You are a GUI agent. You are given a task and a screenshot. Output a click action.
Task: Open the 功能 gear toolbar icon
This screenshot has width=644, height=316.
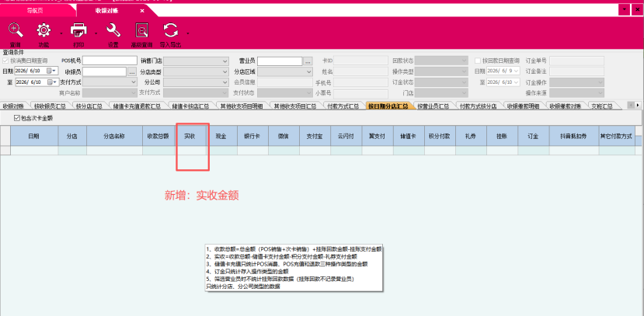coord(44,30)
